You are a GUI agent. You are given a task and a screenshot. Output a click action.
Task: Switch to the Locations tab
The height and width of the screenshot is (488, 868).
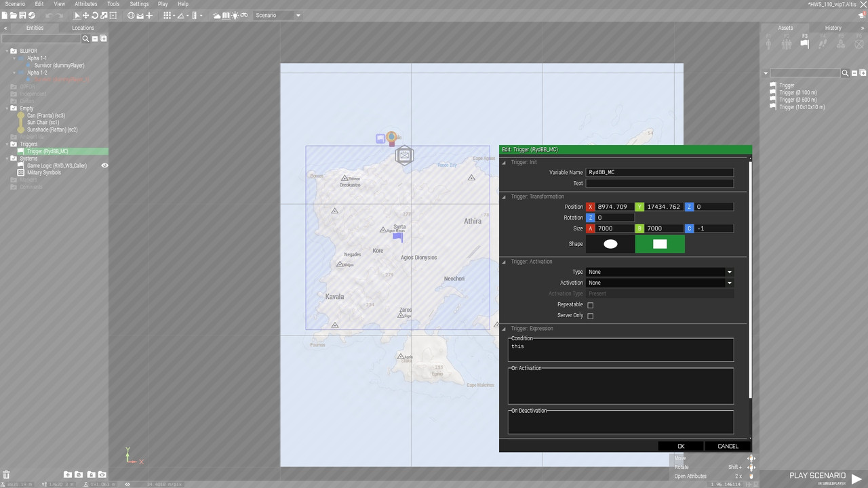83,28
